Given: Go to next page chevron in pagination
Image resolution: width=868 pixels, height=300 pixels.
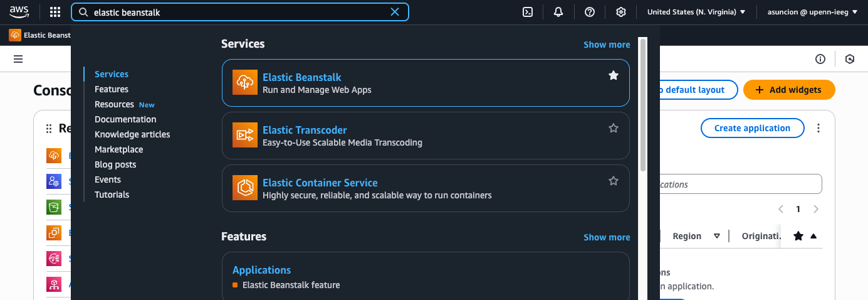Looking at the screenshot, I should pos(815,209).
